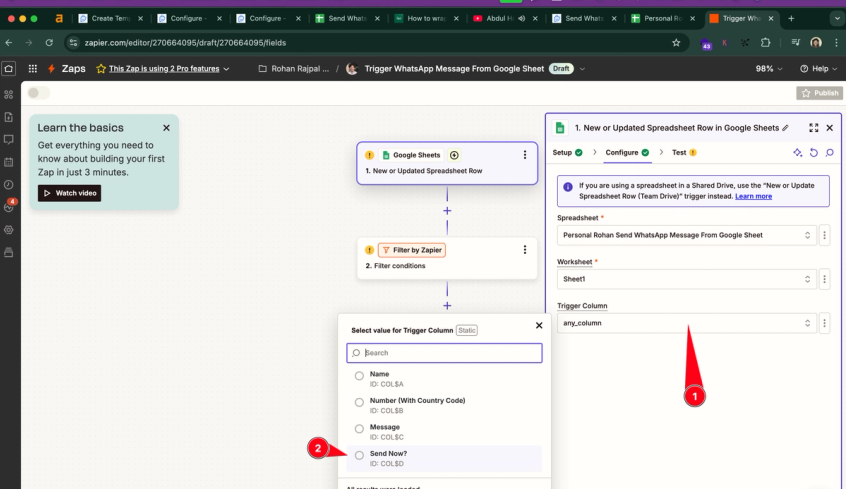Go back with the browser back arrow
The height and width of the screenshot is (489, 846).
coord(9,43)
